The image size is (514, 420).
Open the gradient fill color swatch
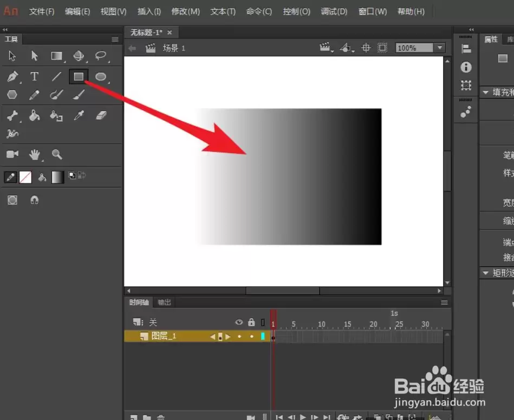tap(58, 177)
